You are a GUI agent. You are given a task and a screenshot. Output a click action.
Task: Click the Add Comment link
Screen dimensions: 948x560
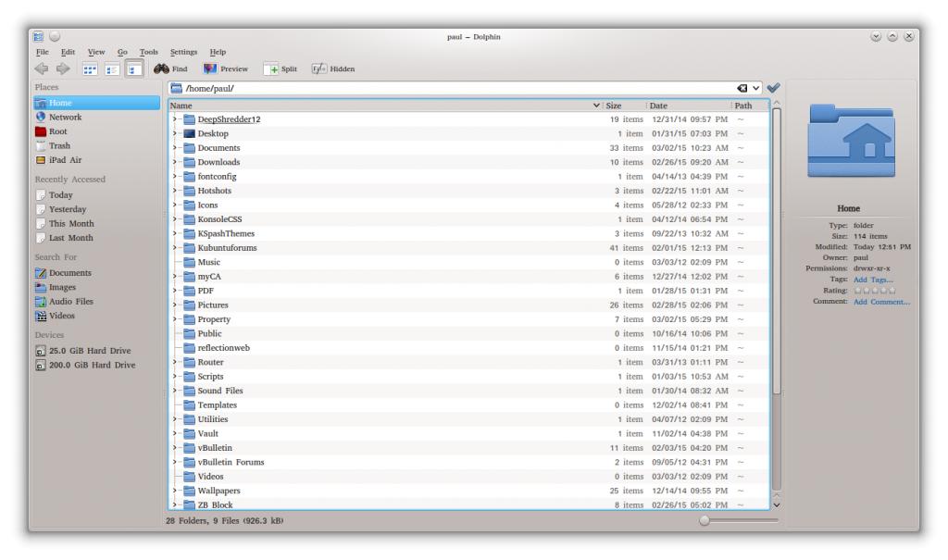[x=881, y=301]
